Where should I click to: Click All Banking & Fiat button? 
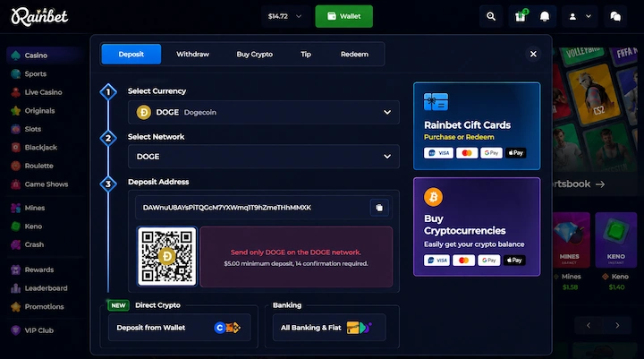coord(329,328)
